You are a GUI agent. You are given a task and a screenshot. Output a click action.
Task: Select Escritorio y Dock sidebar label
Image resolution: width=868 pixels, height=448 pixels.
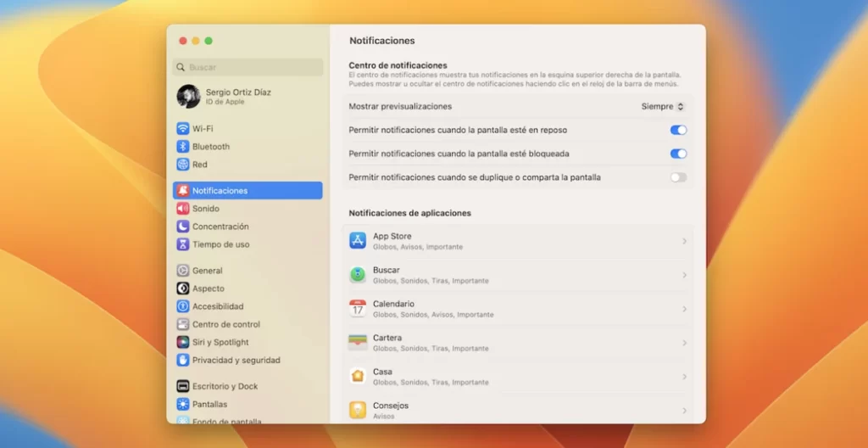click(x=225, y=386)
